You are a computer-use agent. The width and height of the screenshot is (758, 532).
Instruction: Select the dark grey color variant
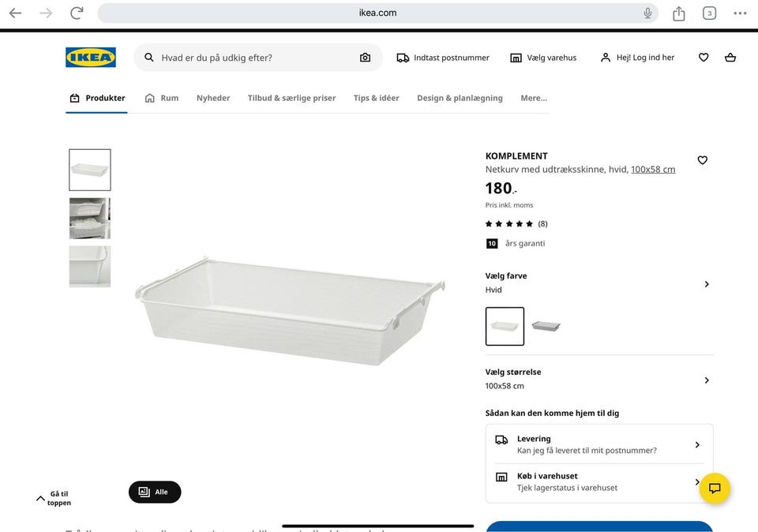[x=546, y=326]
